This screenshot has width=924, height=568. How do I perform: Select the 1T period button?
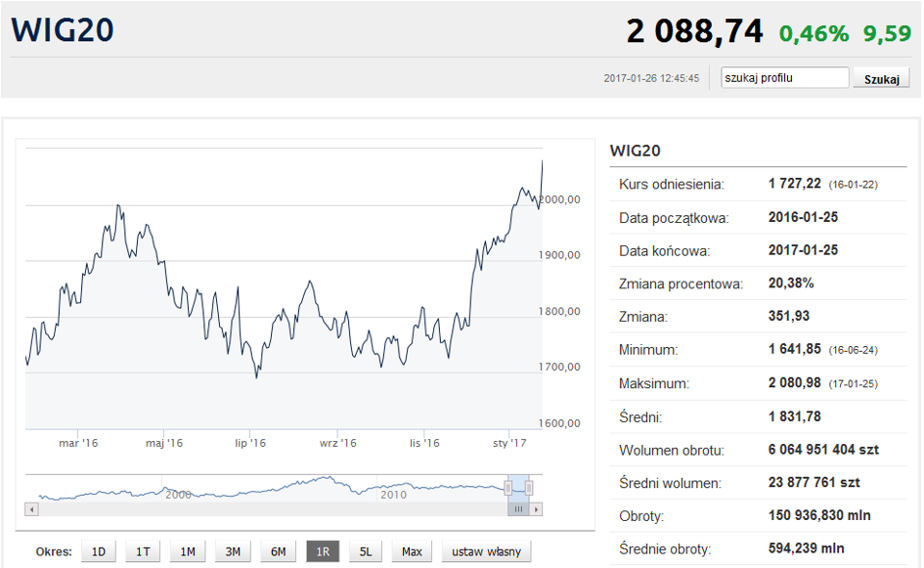click(143, 551)
